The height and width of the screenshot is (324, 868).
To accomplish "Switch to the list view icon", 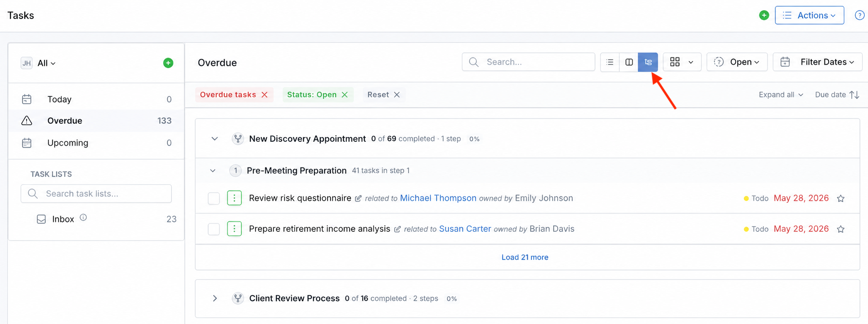I will (610, 62).
